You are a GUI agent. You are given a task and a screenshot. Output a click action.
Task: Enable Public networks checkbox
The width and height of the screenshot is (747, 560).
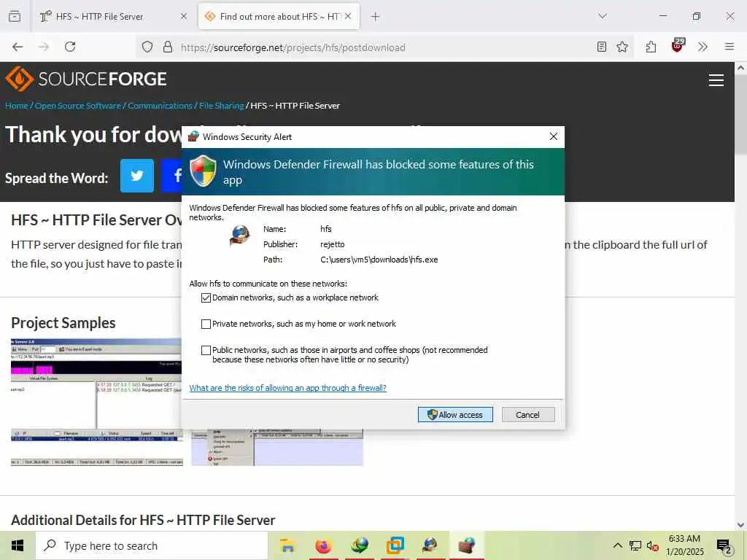tap(206, 350)
